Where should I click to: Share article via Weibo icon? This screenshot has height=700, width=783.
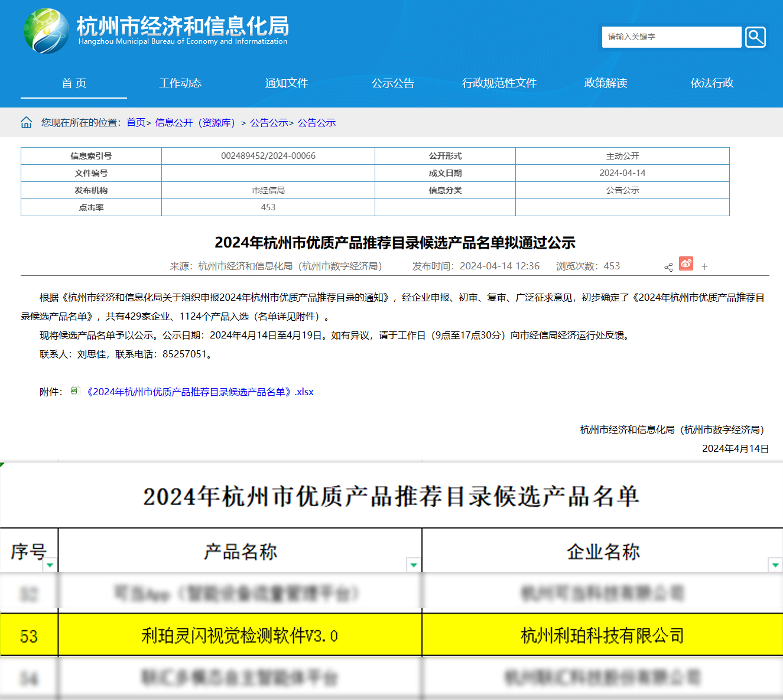click(686, 263)
